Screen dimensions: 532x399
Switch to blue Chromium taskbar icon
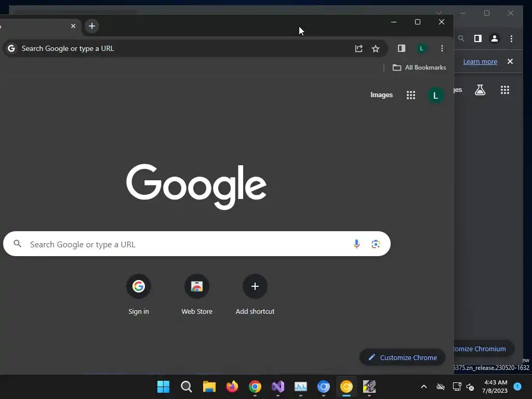click(x=323, y=387)
